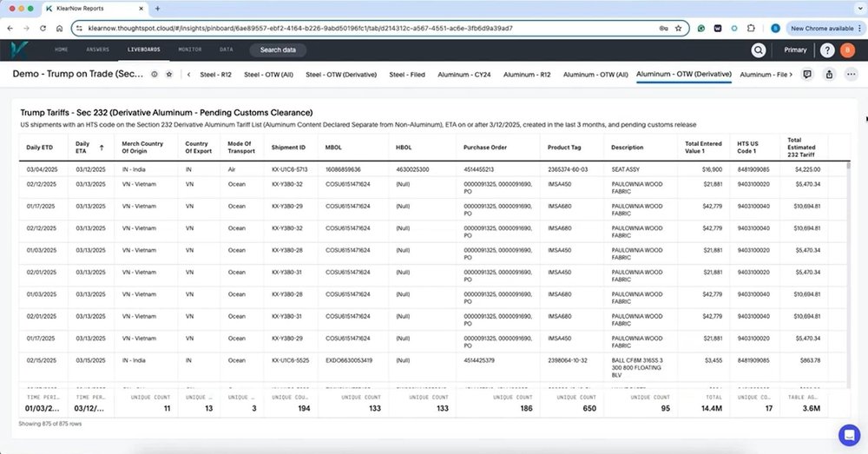Screen dimensions: 868x454
Task: Bookmark this page with the star icon
Action: [x=678, y=29]
